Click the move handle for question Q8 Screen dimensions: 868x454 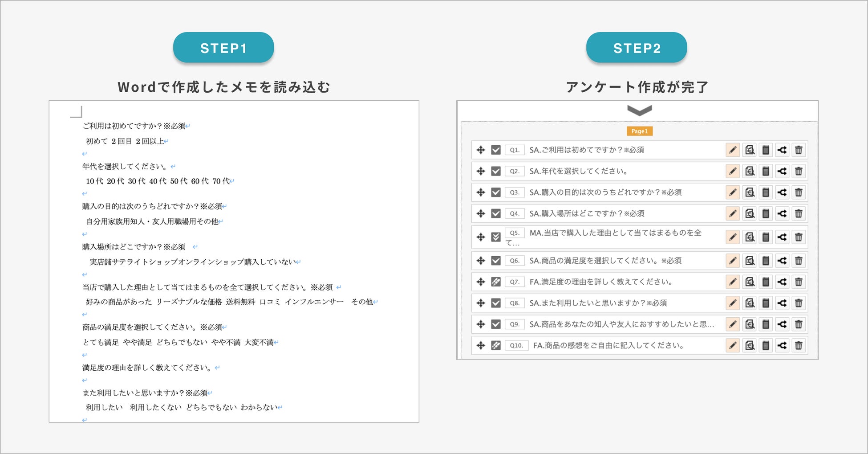click(481, 303)
